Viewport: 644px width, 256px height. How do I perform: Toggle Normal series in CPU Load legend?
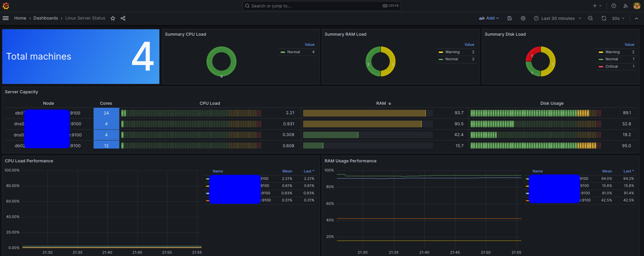293,52
